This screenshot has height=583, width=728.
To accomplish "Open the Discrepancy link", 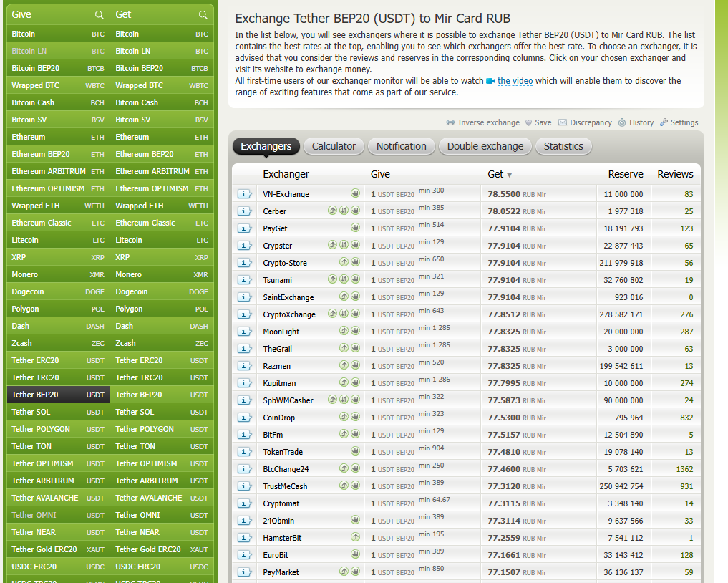I will click(x=591, y=122).
